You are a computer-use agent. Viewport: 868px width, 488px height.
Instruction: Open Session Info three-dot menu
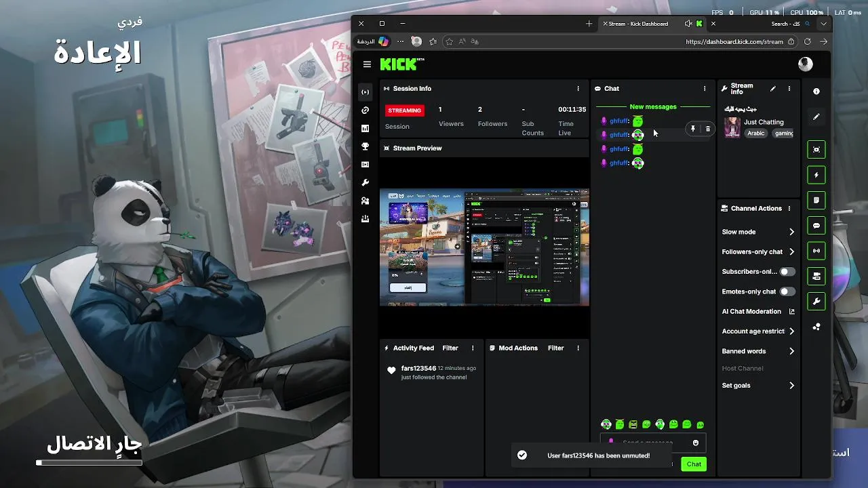pyautogui.click(x=578, y=89)
